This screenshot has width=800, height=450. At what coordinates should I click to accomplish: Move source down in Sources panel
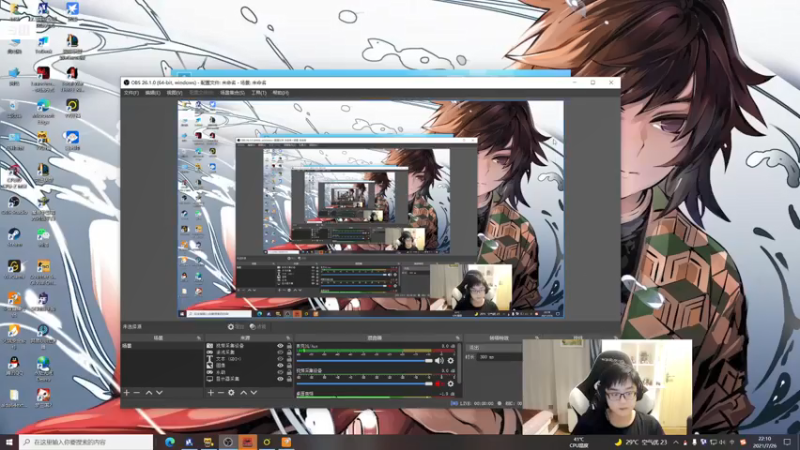click(254, 393)
